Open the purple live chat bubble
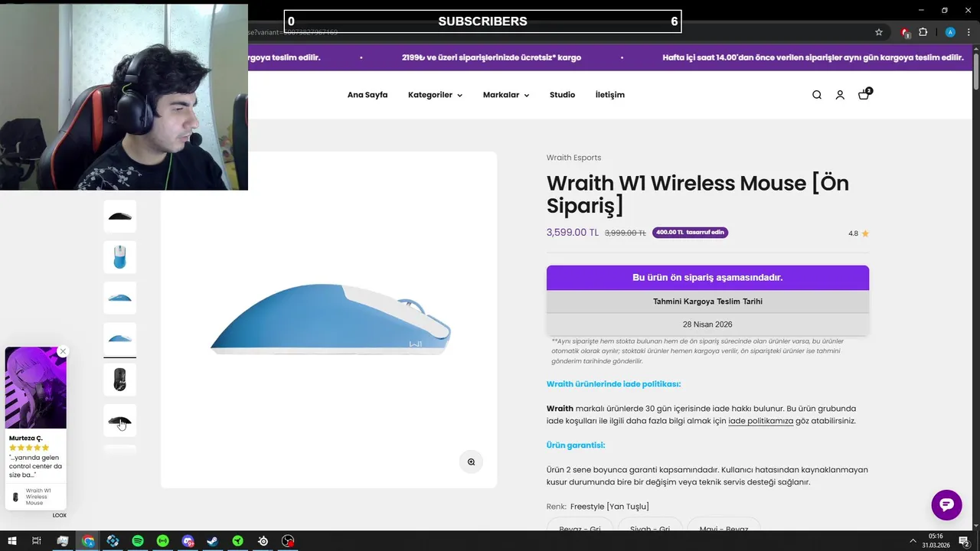The height and width of the screenshot is (551, 980). click(x=946, y=505)
